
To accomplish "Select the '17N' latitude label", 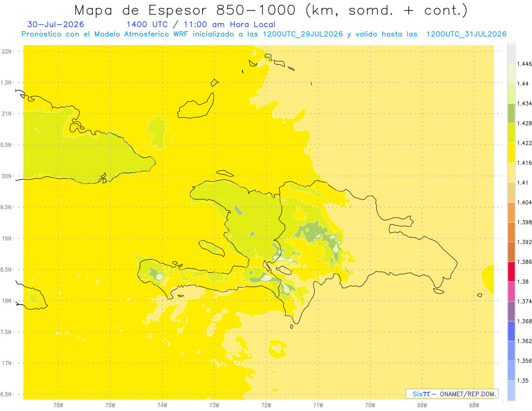I will click(x=7, y=363).
